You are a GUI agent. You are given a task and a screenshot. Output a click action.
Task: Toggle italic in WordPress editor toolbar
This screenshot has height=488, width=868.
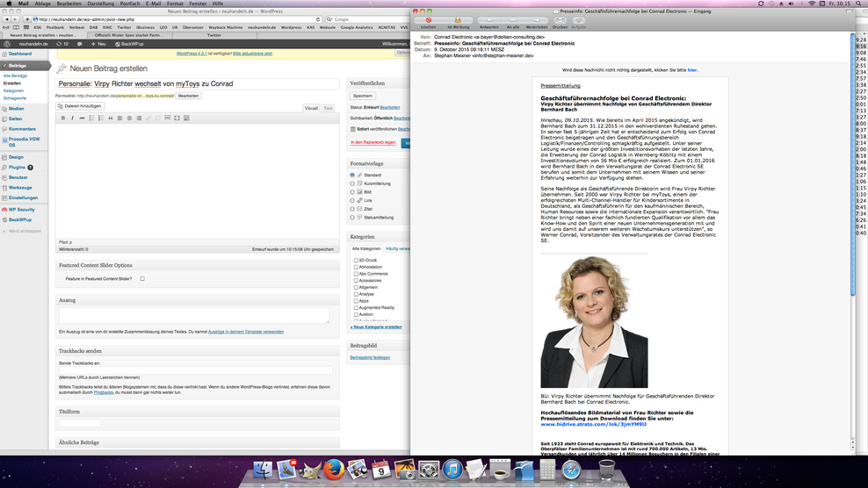pyautogui.click(x=73, y=118)
